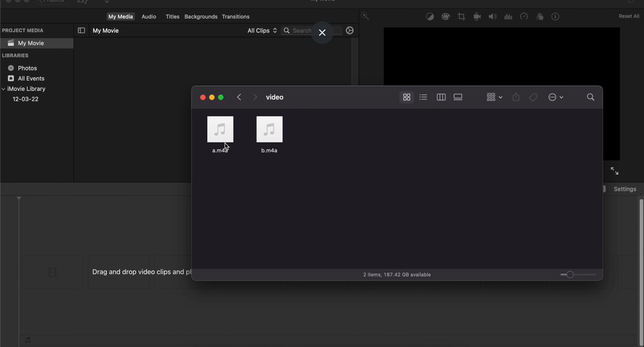Open the All Clips filter dropdown
The width and height of the screenshot is (644, 347).
tap(262, 31)
